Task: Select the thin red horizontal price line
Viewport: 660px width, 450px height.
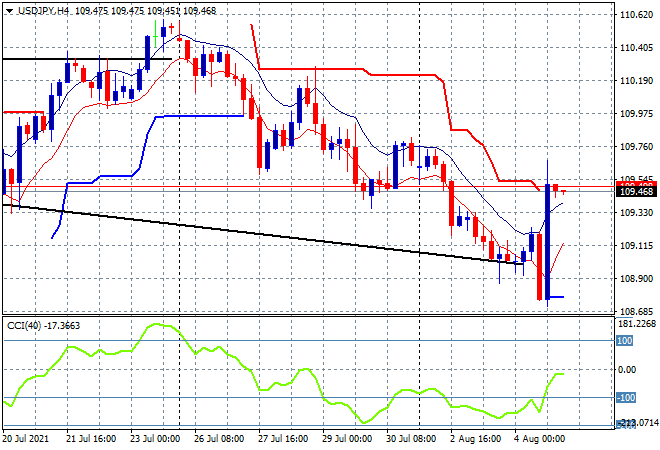Action: point(309,186)
